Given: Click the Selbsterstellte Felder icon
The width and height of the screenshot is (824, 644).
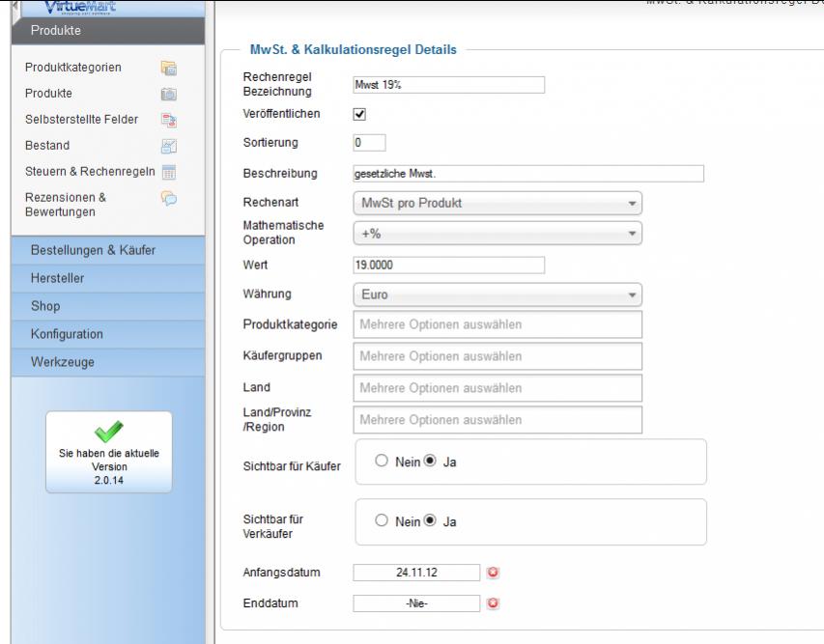Looking at the screenshot, I should point(167,120).
